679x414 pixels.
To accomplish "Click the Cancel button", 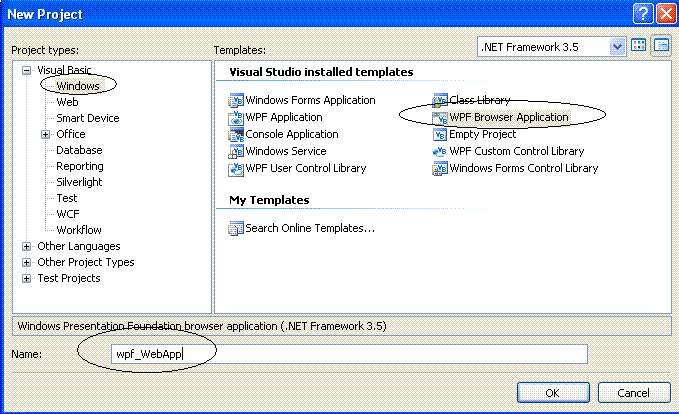I will 634,393.
